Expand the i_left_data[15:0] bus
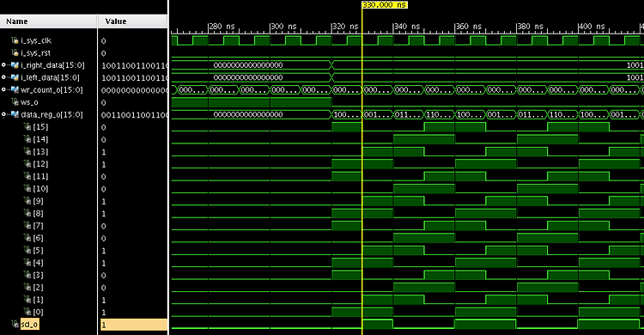Screen dimensions: 644x335 [x=3, y=77]
